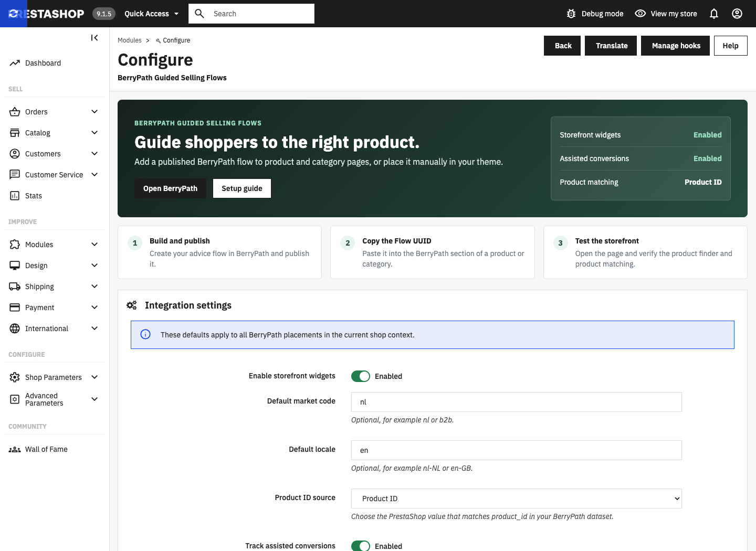
Task: Expand the Payment submenu chevron
Action: (x=94, y=308)
